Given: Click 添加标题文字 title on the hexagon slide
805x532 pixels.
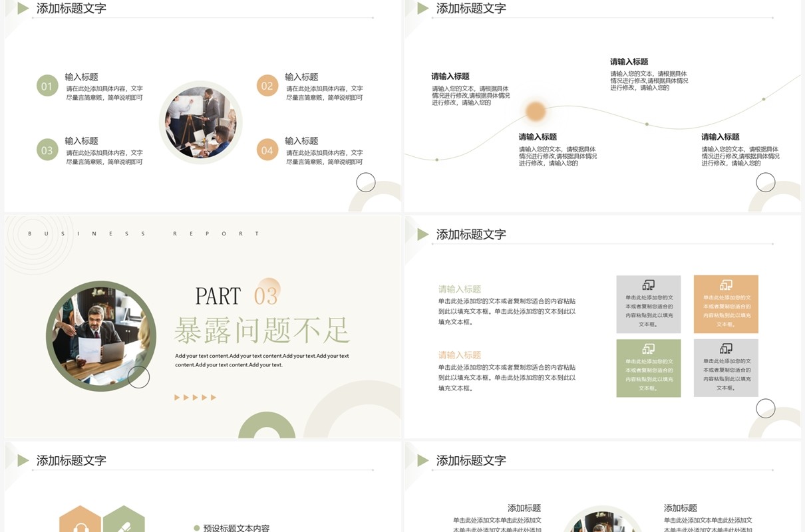Looking at the screenshot, I should (x=71, y=460).
